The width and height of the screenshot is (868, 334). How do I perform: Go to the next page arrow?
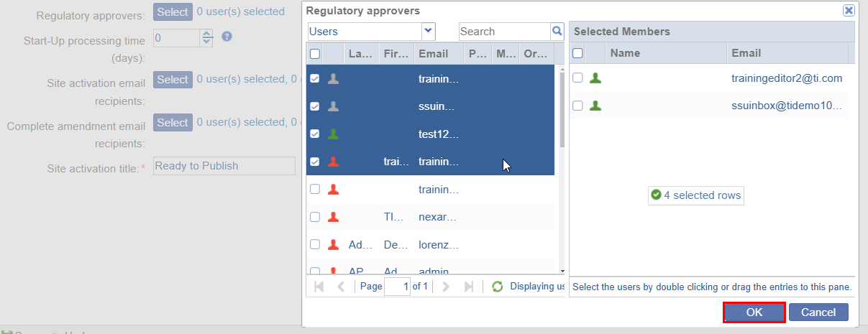tap(446, 287)
